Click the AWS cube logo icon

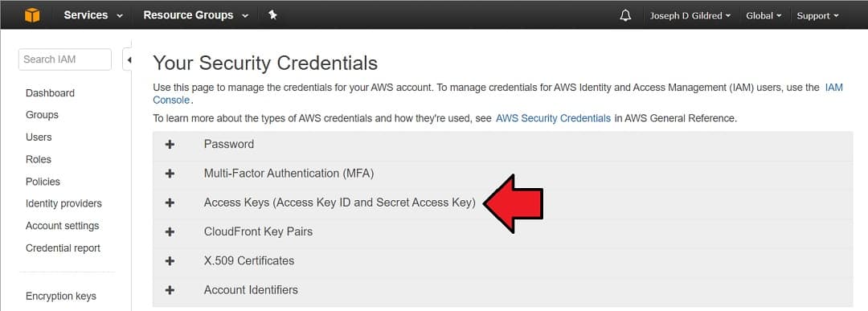32,15
